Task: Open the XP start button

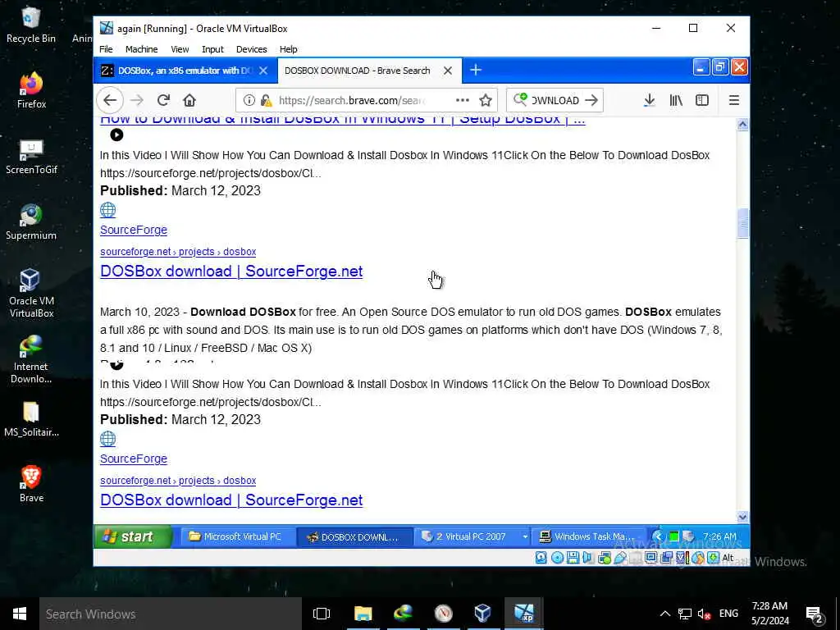Action: [133, 536]
